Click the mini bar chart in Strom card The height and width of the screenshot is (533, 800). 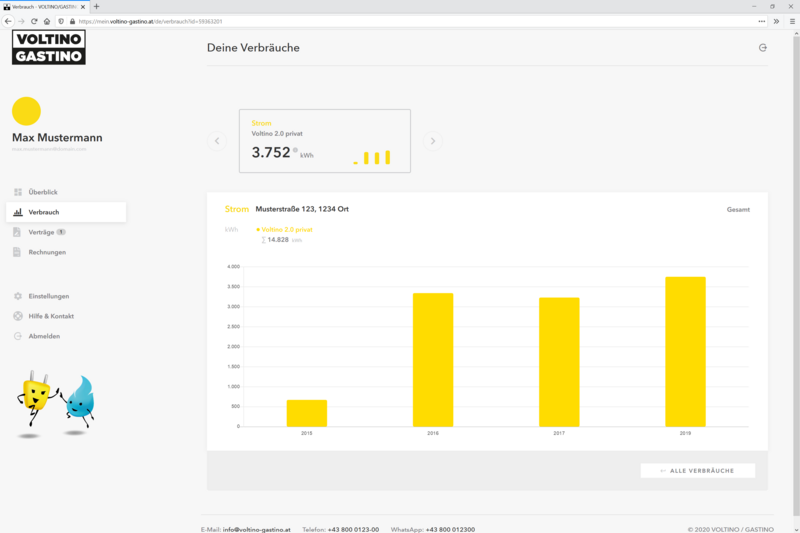(372, 158)
